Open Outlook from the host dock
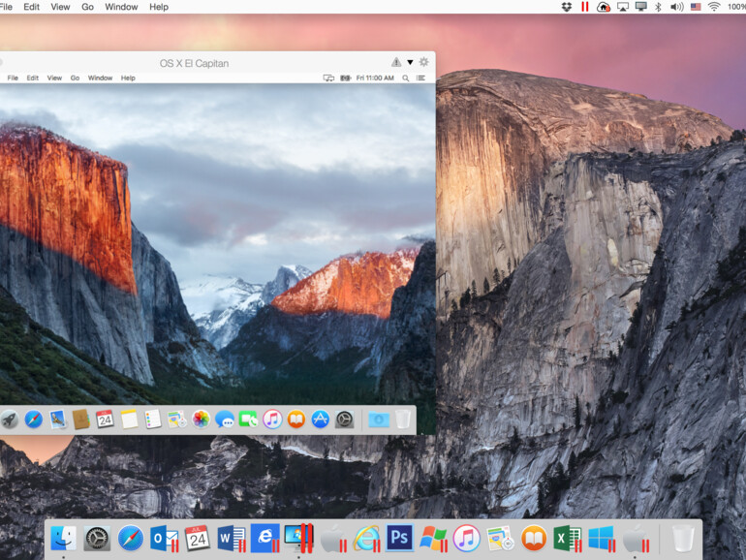 pyautogui.click(x=164, y=538)
